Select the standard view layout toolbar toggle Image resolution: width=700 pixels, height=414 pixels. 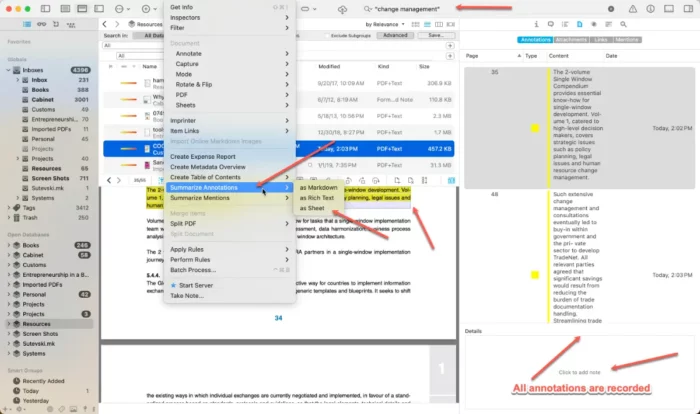(x=82, y=8)
